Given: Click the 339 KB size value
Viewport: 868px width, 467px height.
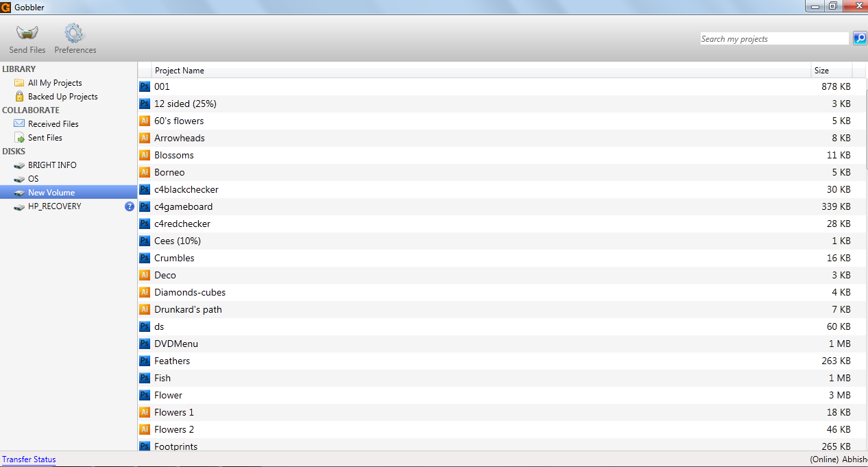Looking at the screenshot, I should click(836, 206).
